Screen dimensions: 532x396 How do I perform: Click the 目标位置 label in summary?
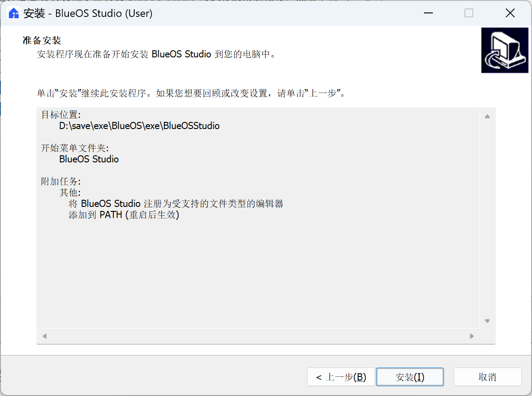[61, 115]
